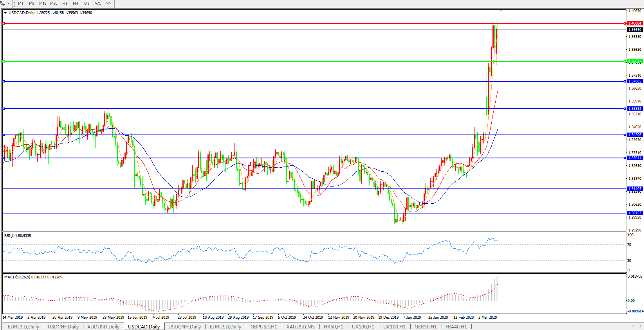
Task: Switch the chart to M1 timeframe
Action: click(x=21, y=3)
